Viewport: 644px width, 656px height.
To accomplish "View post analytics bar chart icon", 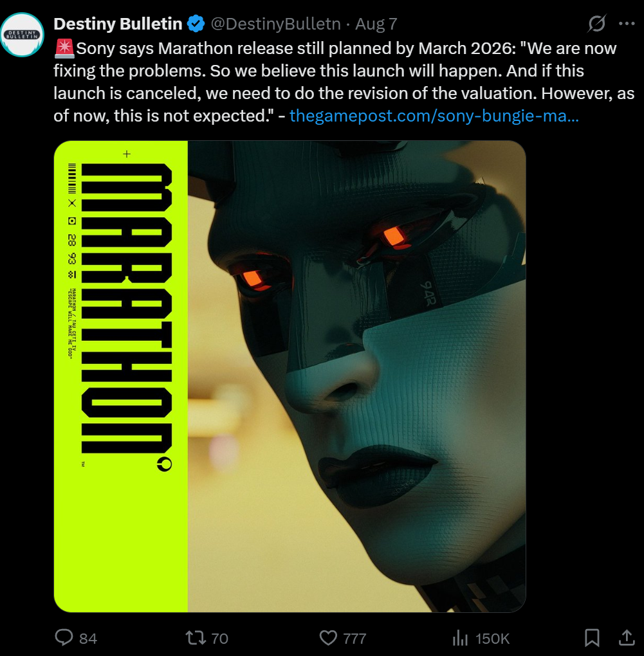I will point(460,638).
